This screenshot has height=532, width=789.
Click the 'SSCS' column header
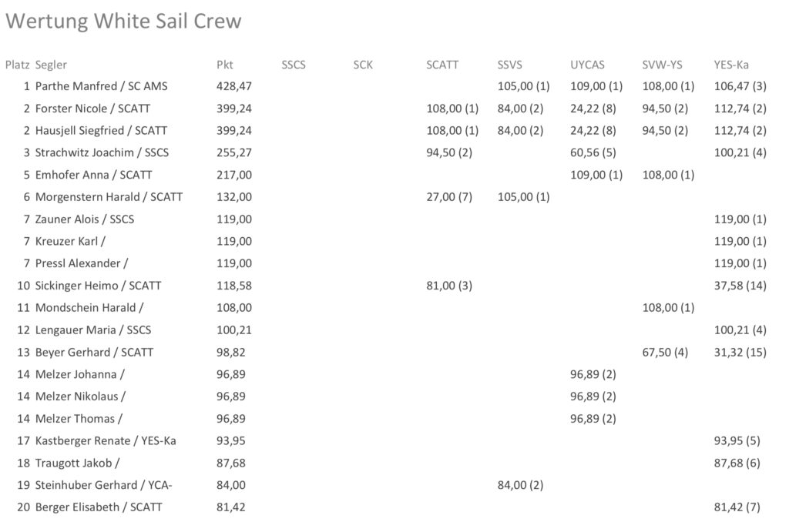tap(294, 65)
